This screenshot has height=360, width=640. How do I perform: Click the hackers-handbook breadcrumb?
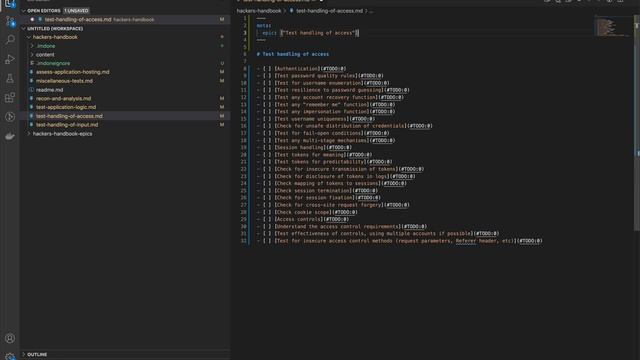(259, 11)
